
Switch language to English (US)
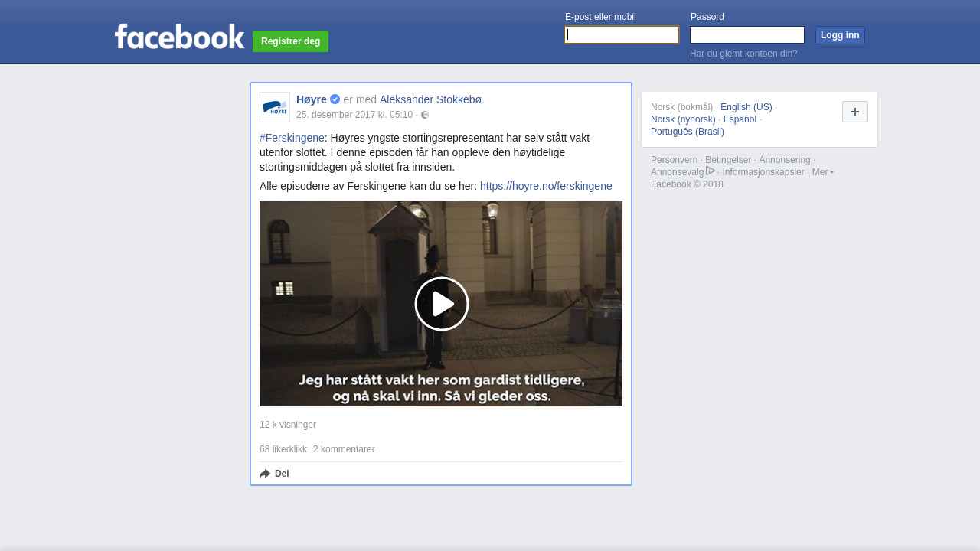tap(746, 107)
